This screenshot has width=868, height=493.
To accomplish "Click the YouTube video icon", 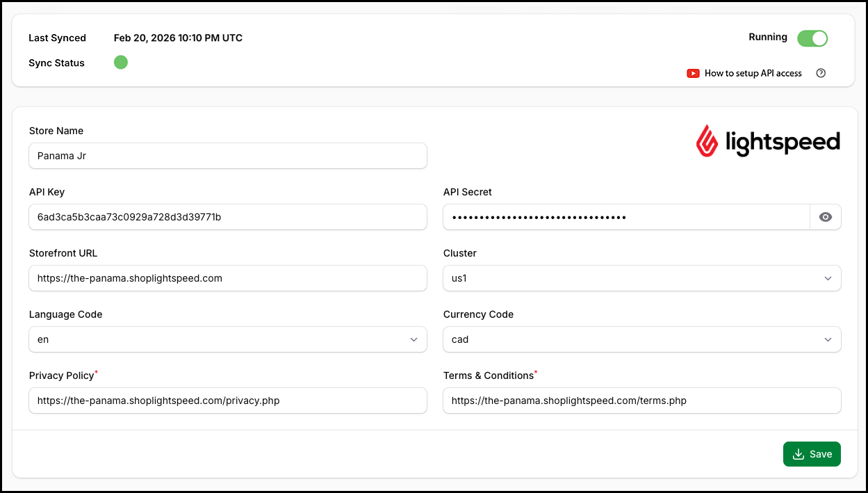I will [x=693, y=73].
